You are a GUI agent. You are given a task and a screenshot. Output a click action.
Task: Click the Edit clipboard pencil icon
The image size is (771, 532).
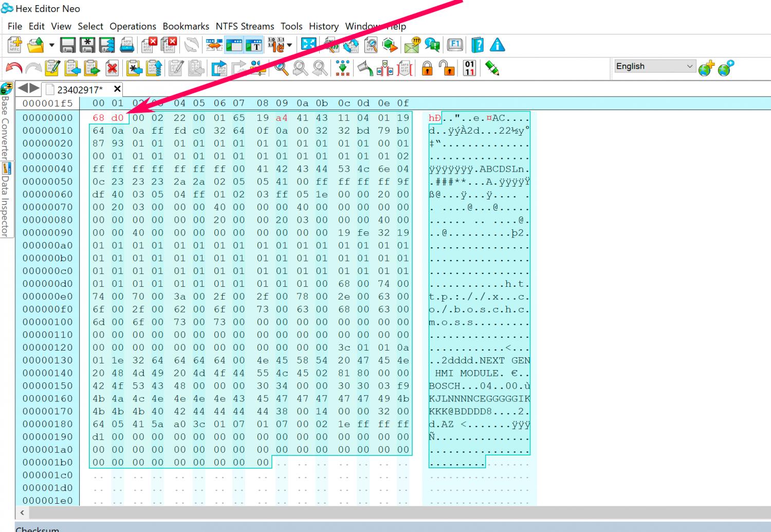[x=52, y=68]
